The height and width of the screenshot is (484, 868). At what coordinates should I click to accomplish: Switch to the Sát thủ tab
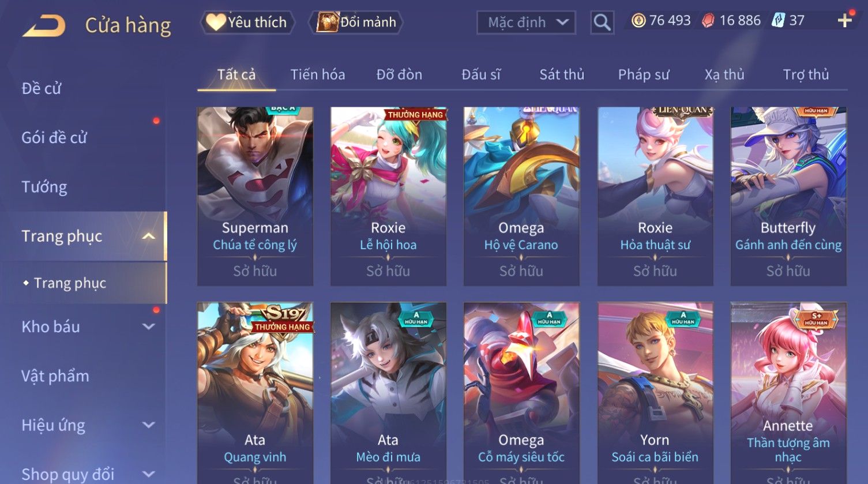point(562,74)
